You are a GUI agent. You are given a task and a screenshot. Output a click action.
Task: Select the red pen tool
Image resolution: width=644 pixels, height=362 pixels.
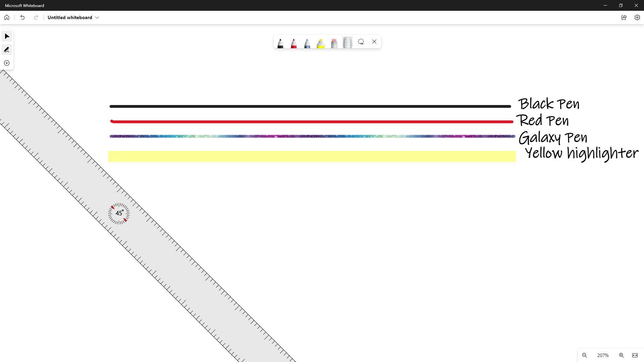point(294,42)
